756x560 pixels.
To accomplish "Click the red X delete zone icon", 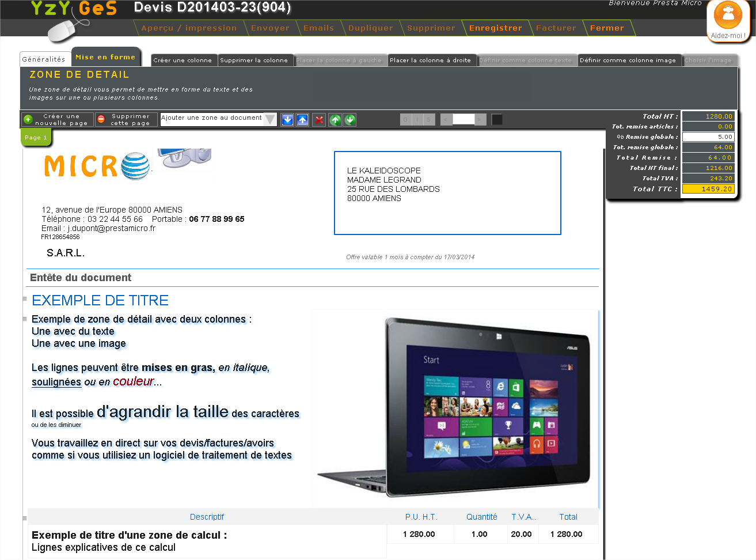I will pyautogui.click(x=319, y=119).
